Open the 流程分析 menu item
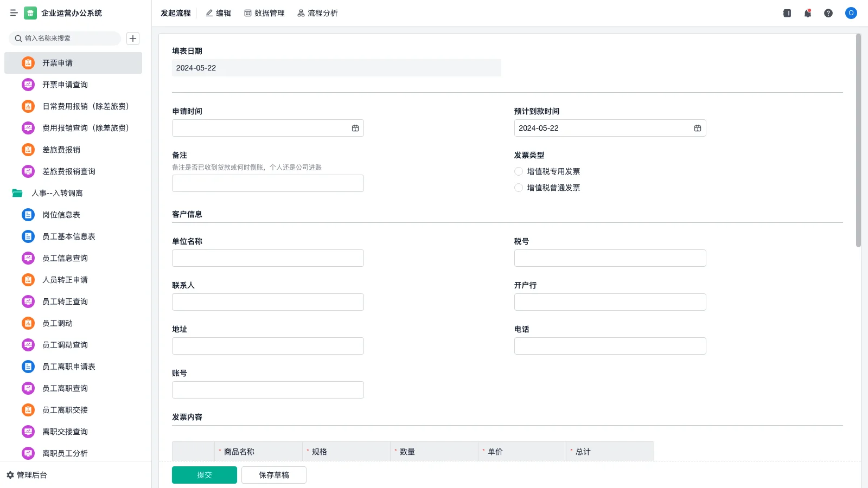 click(x=317, y=13)
